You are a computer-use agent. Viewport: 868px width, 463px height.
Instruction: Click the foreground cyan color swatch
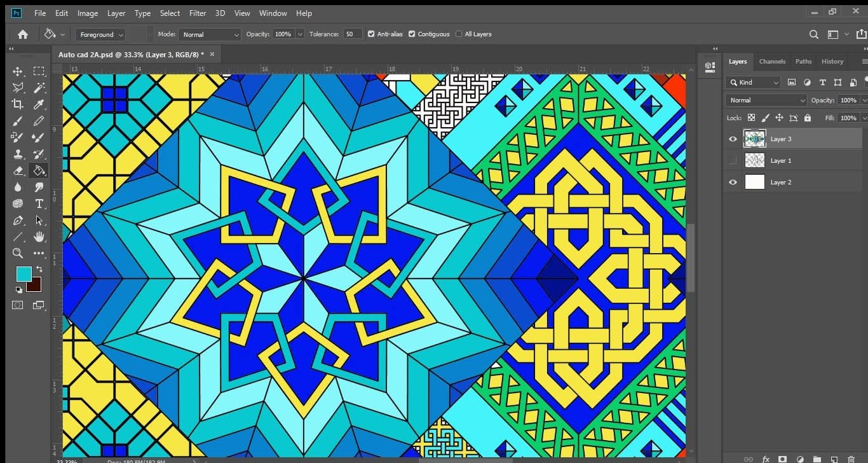pos(24,274)
